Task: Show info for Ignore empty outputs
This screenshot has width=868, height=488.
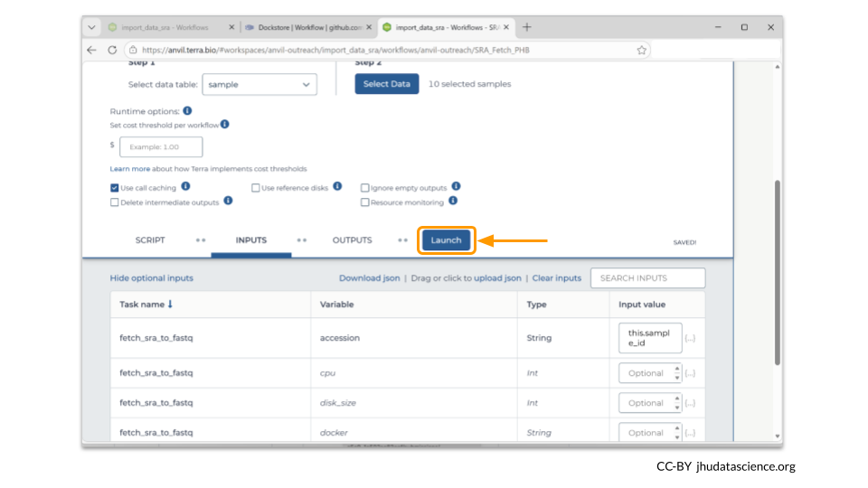Action: click(456, 186)
